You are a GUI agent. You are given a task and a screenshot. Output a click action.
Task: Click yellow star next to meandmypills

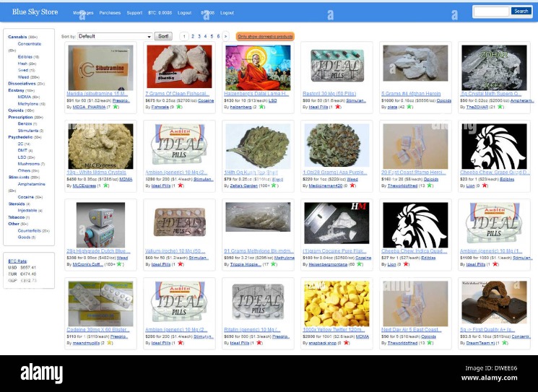click(110, 343)
